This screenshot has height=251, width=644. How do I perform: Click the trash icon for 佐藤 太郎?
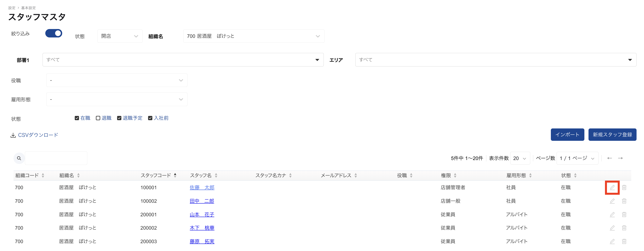coord(624,187)
